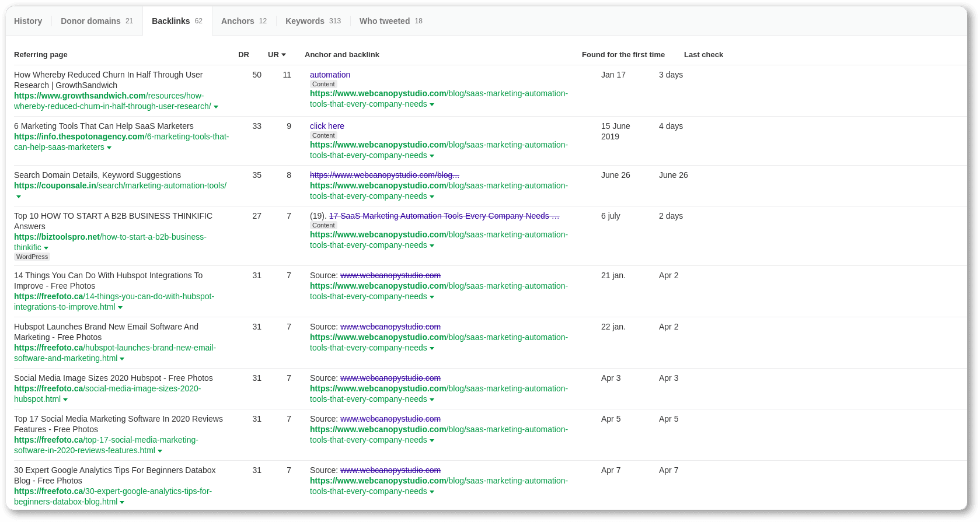Click the 'click here' anchor link

pos(327,126)
